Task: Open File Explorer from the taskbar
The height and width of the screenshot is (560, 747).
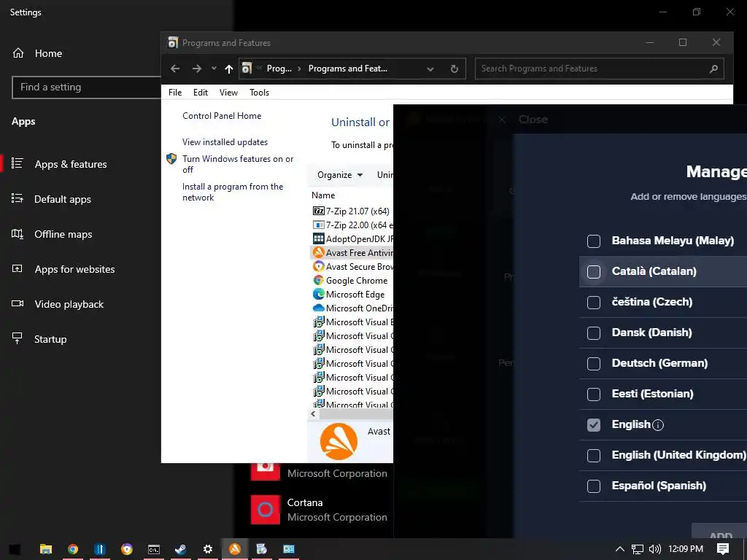Action: point(46,549)
